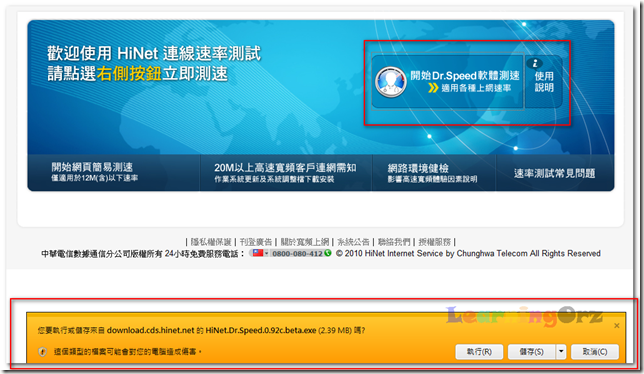Click the 0800-080-412 phone number
644x374 pixels.
(297, 253)
